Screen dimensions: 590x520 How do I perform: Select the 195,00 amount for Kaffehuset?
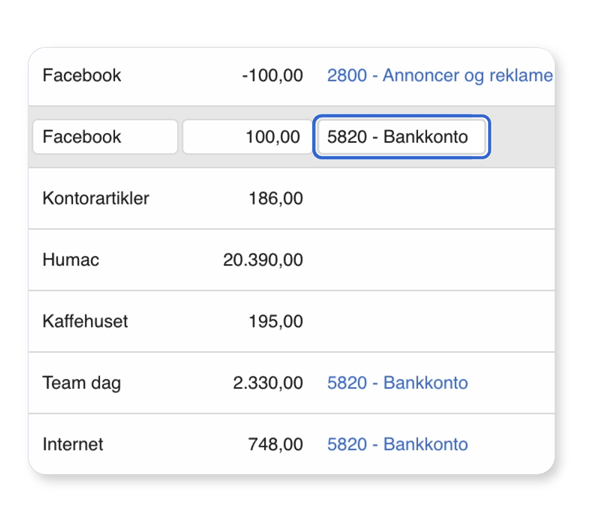click(276, 321)
